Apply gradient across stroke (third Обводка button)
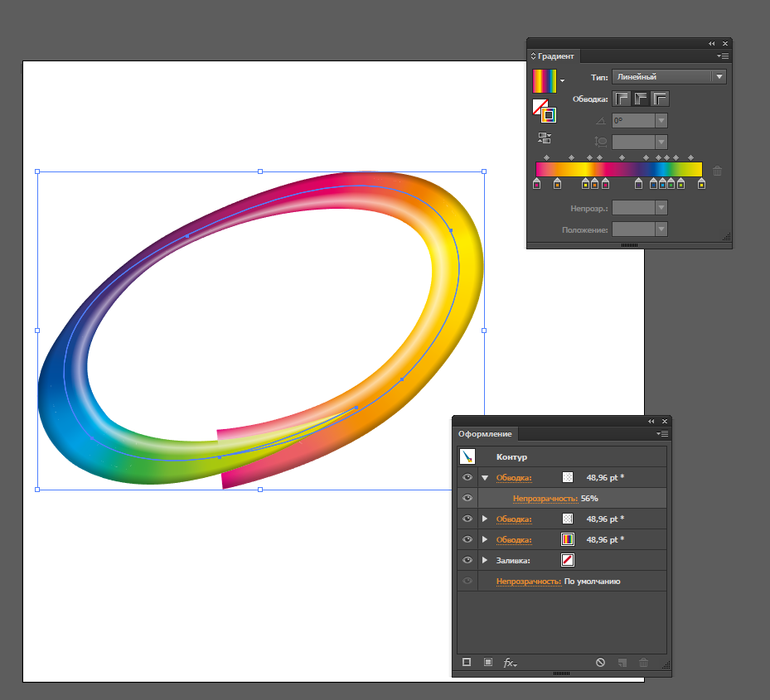770x700 pixels. coord(660,99)
